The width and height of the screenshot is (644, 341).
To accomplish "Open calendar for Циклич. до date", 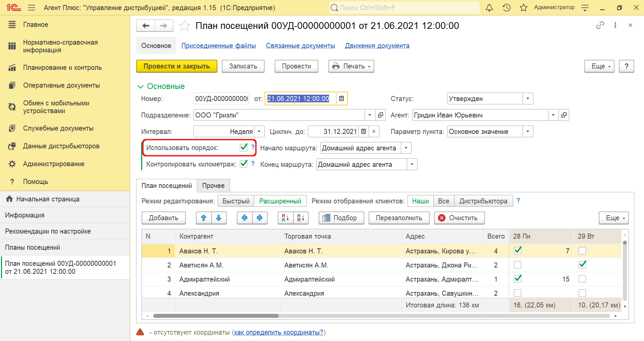I will [x=364, y=132].
